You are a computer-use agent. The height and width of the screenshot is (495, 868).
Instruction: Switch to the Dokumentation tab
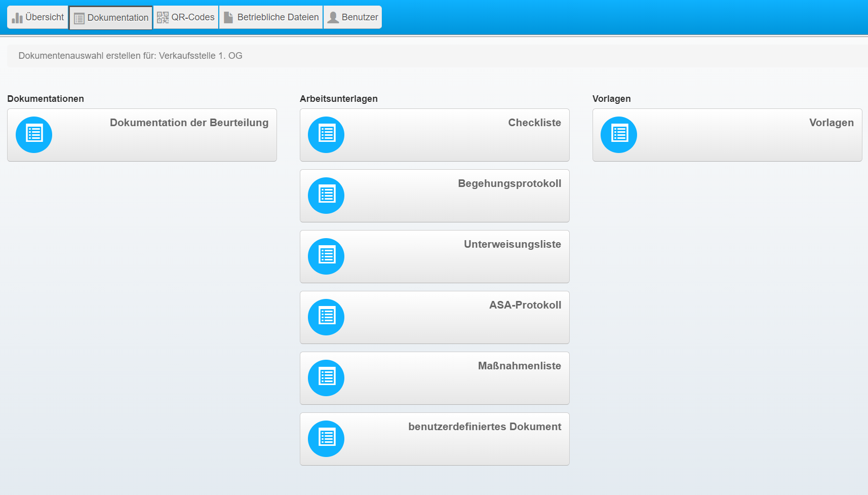tap(111, 18)
